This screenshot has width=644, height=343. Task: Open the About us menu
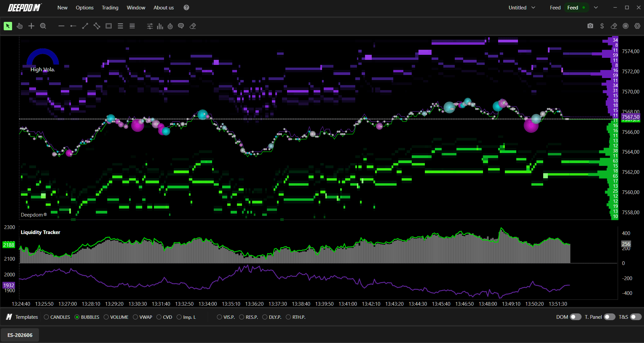tap(164, 7)
